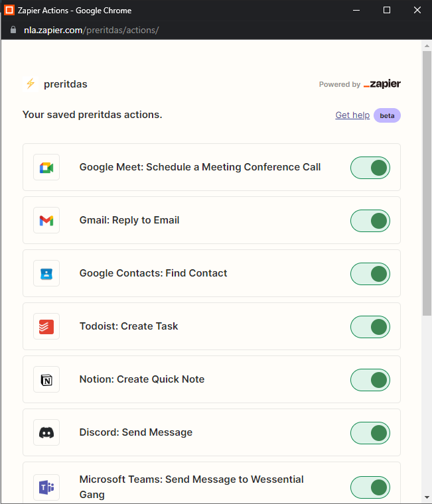Disable Notion Create Quick Note toggle
This screenshot has width=432, height=504.
coord(370,380)
